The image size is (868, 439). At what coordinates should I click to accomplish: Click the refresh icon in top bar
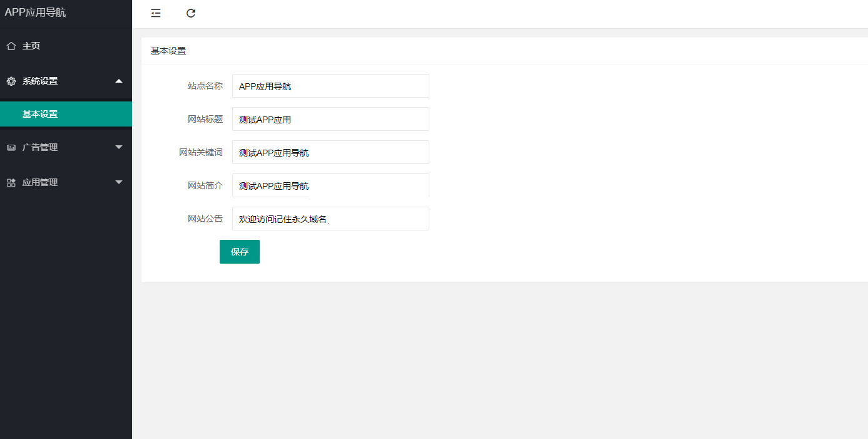[191, 13]
